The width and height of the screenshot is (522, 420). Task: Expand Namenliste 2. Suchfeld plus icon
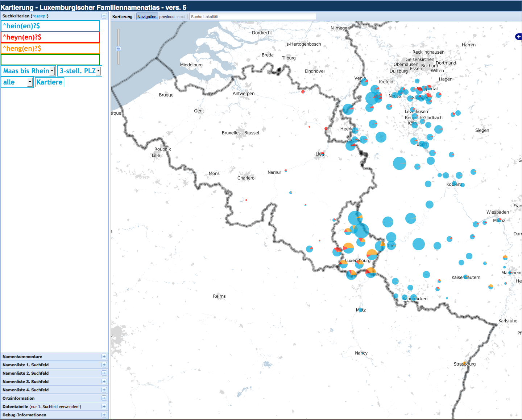(x=104, y=373)
